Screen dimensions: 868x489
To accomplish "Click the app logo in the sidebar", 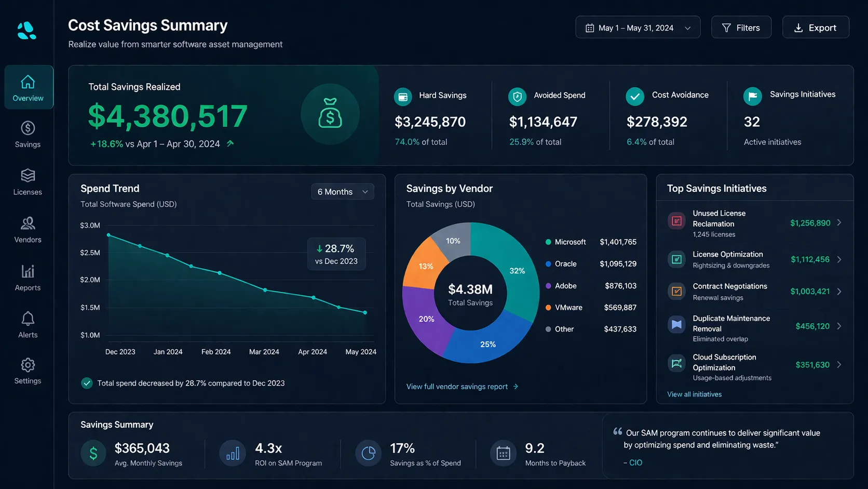I will pyautogui.click(x=26, y=31).
